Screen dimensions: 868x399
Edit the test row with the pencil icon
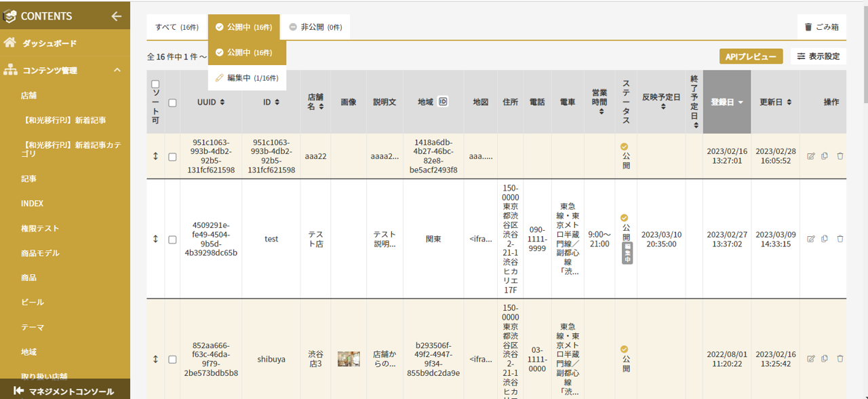811,239
